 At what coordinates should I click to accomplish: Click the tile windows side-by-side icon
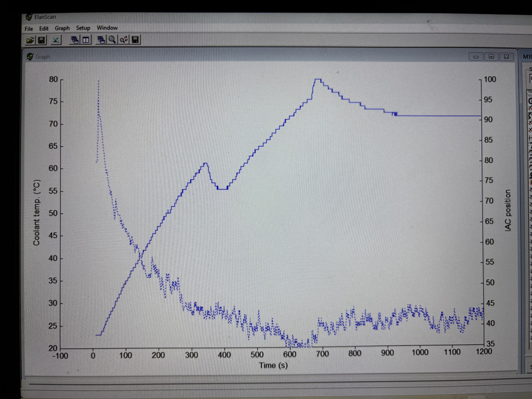pos(86,40)
